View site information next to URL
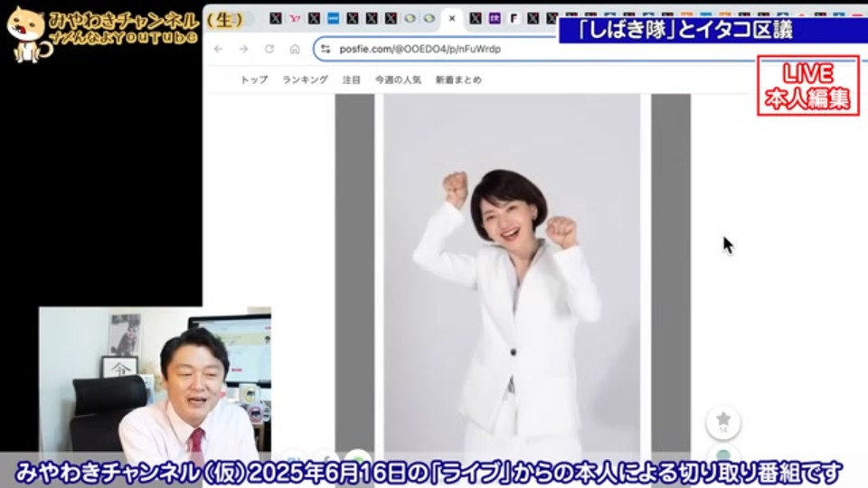Screen dimensions: 868x488 325,49
